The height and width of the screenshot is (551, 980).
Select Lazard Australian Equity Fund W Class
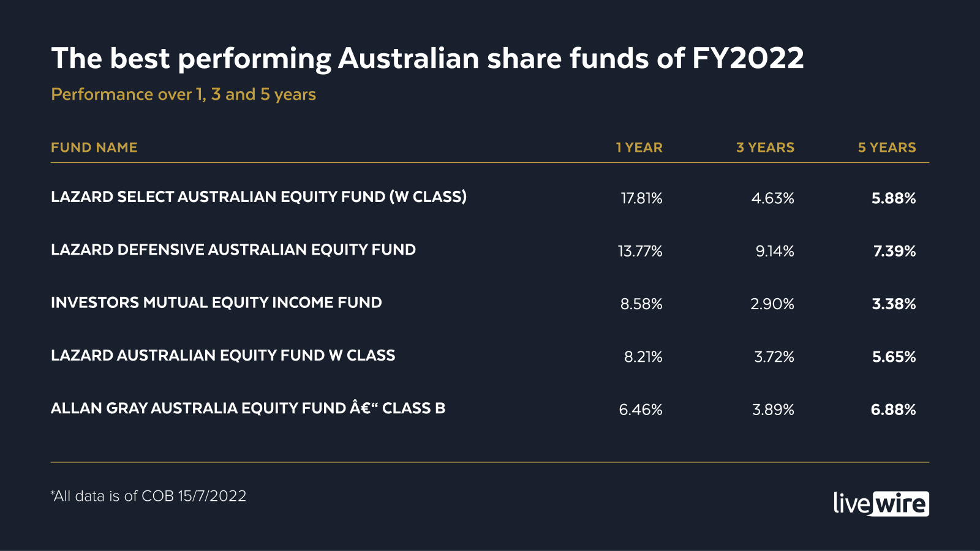223,356
